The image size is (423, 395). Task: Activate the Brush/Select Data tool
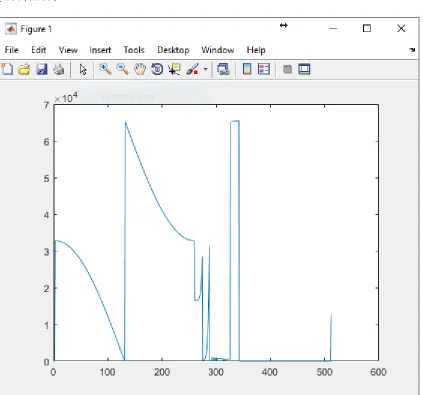[x=193, y=69]
